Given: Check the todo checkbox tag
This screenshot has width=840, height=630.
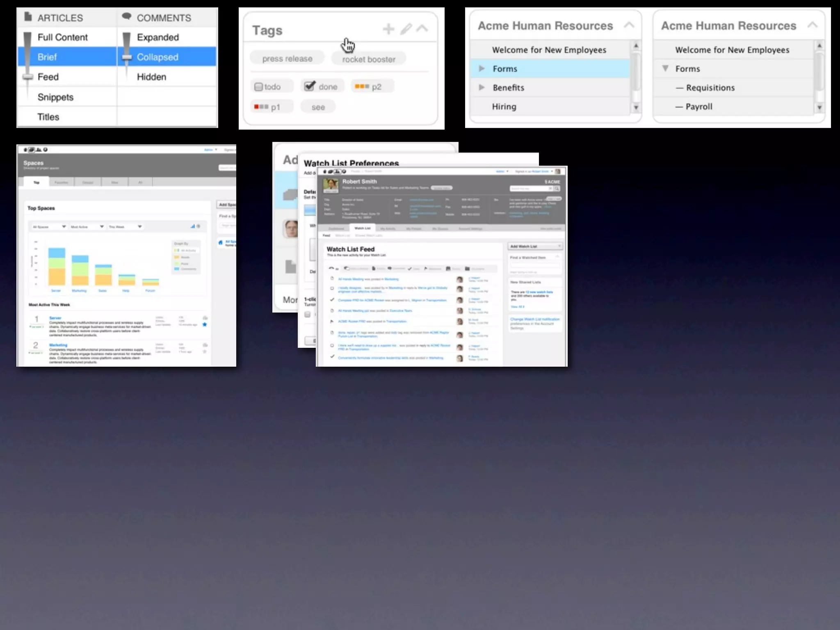Looking at the screenshot, I should coord(258,87).
